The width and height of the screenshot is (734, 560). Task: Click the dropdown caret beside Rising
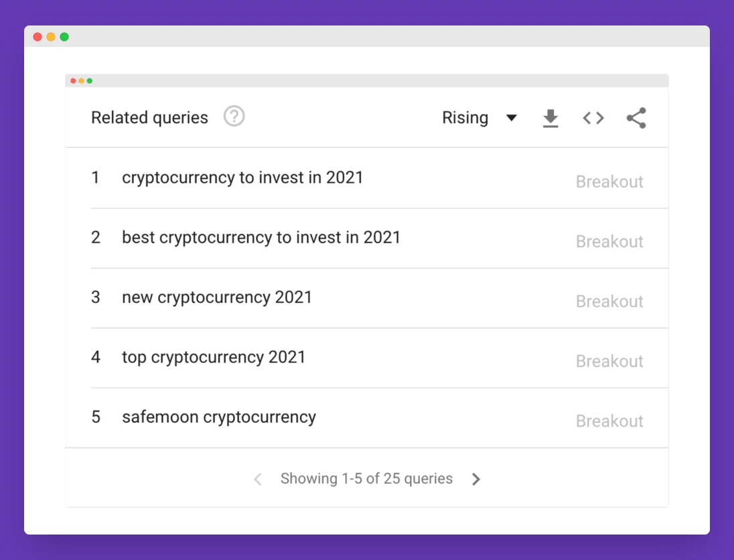pyautogui.click(x=512, y=117)
